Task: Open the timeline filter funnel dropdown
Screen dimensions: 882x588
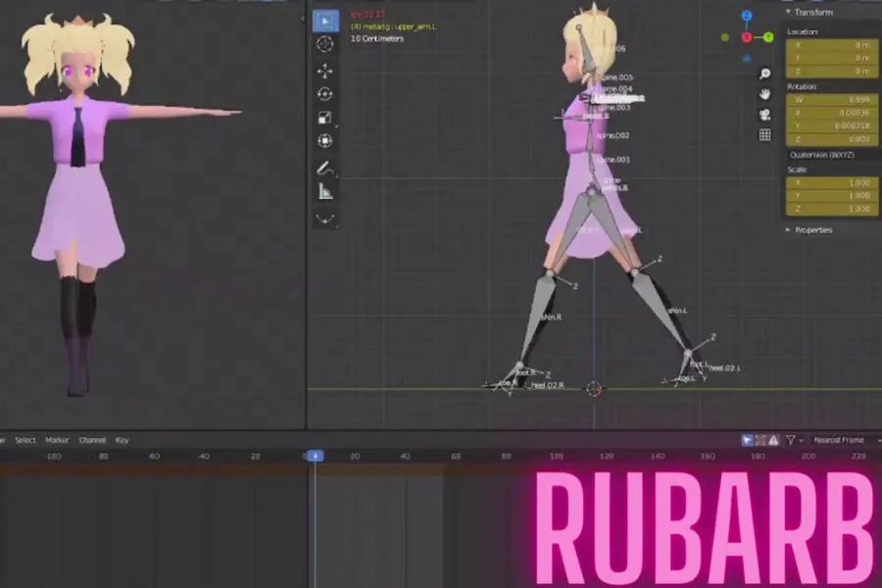Action: (794, 440)
